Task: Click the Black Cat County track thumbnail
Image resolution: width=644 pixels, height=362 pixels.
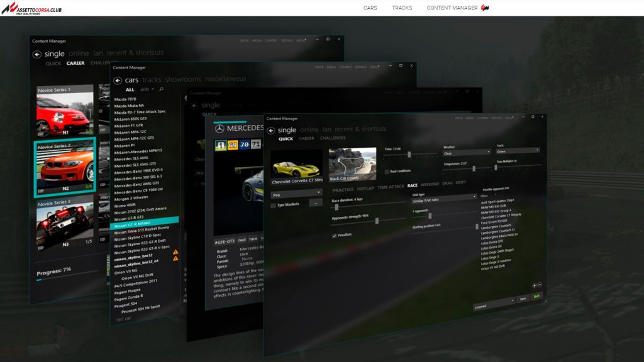Action: click(352, 164)
